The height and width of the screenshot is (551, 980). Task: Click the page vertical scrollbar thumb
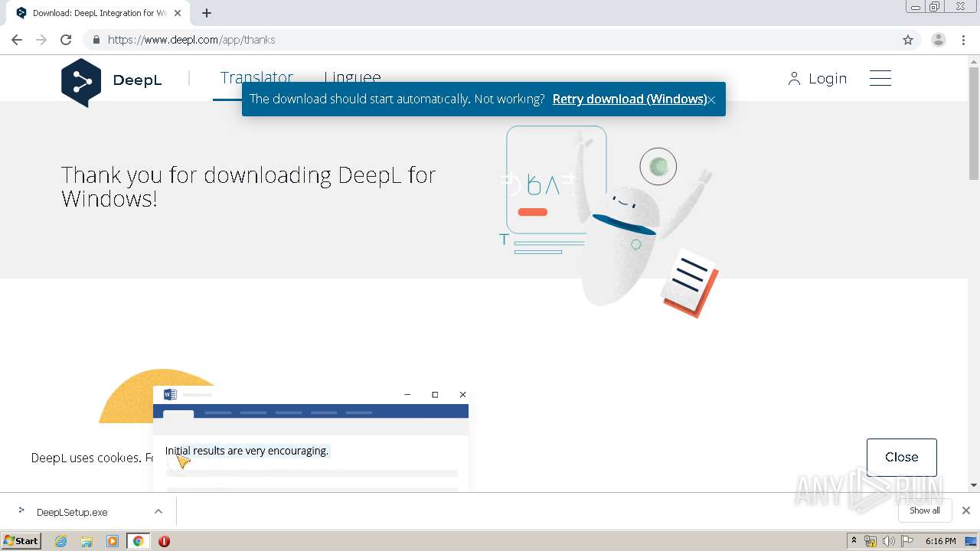coord(974,122)
